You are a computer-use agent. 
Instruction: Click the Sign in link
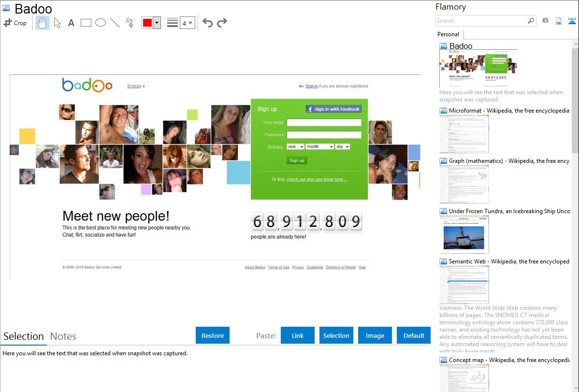click(x=311, y=86)
